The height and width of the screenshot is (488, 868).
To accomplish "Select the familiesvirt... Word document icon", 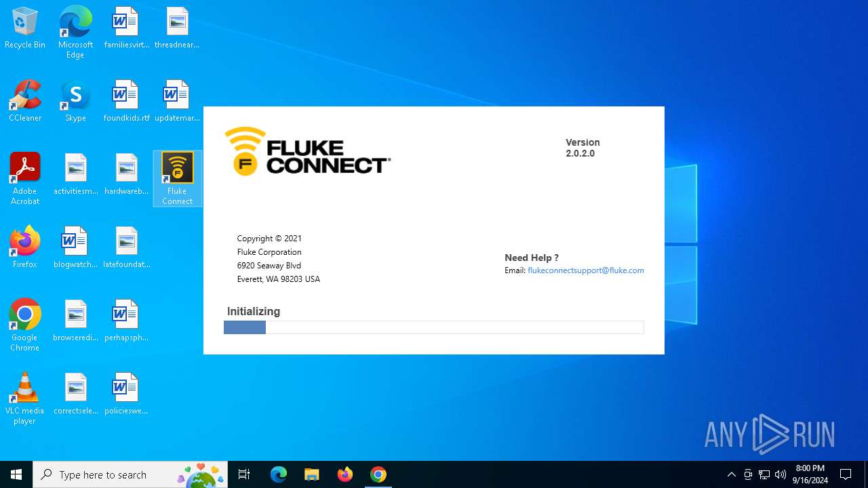I will (126, 28).
